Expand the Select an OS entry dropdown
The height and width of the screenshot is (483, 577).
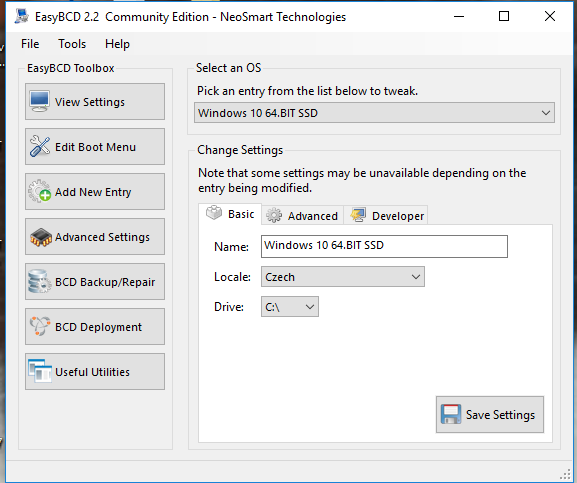[374, 113]
